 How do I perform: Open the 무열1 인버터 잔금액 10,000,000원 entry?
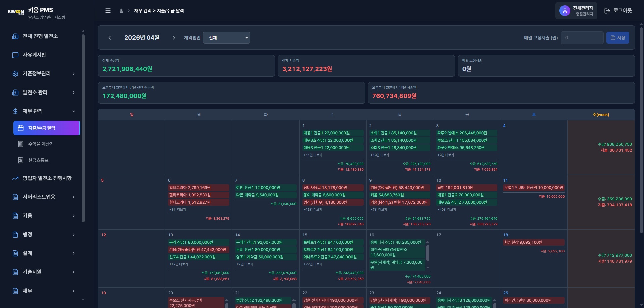[534, 188]
